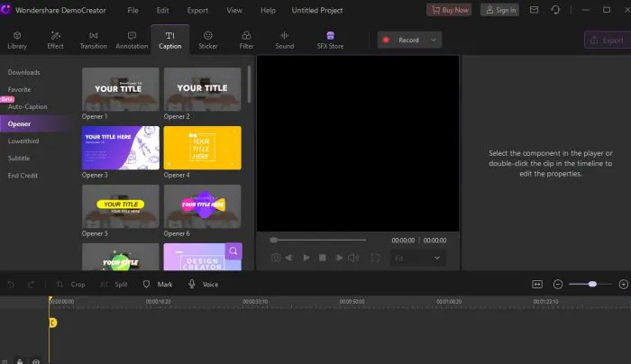Open the SFX Store
The width and height of the screenshot is (631, 364).
[330, 41]
